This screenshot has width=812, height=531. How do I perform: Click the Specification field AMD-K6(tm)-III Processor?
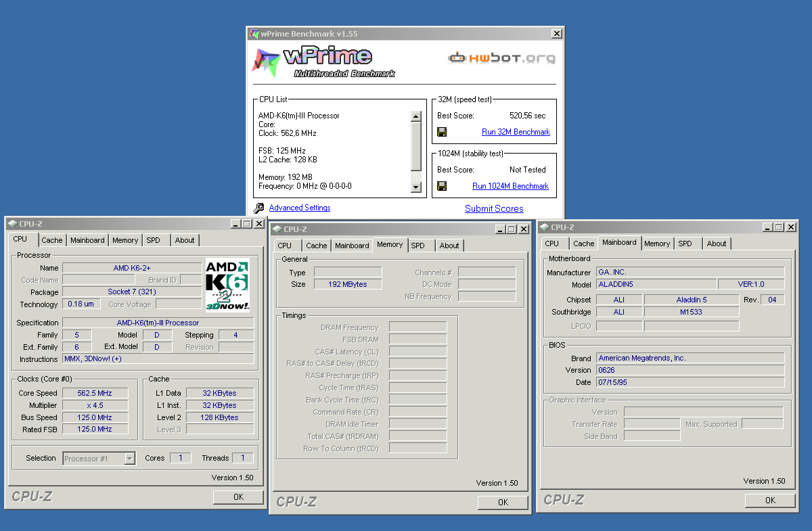click(158, 323)
